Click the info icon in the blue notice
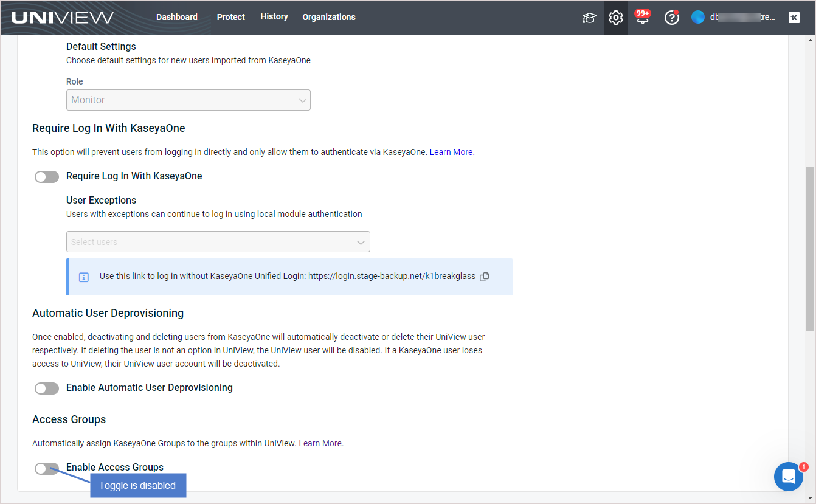 click(84, 277)
